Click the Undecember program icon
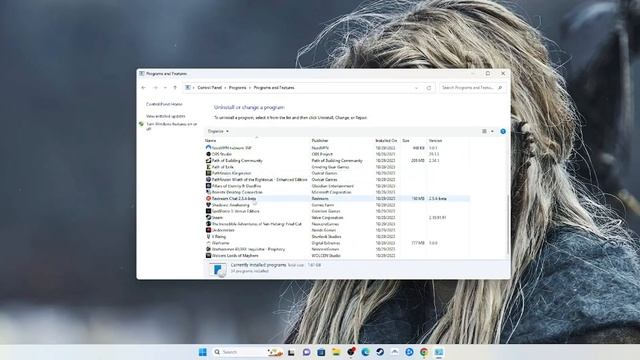The width and height of the screenshot is (640, 360). pyautogui.click(x=208, y=230)
